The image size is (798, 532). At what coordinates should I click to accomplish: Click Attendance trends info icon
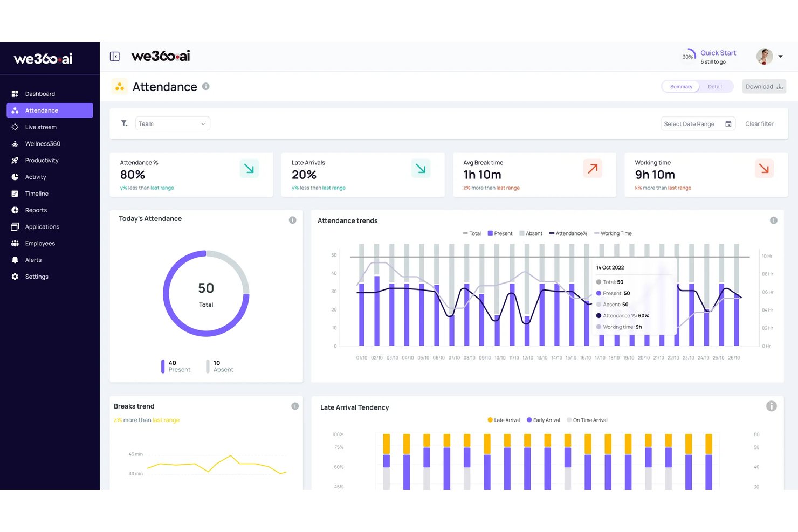[774, 220]
